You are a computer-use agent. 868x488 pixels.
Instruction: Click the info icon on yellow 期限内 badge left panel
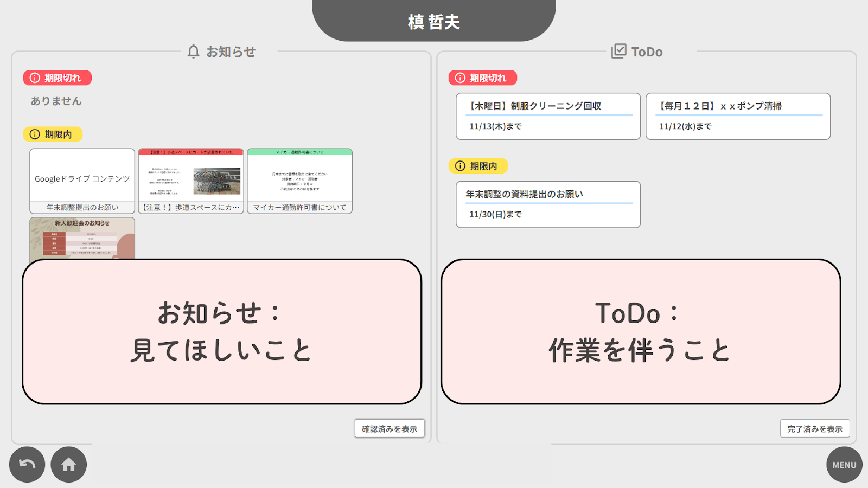(x=34, y=134)
